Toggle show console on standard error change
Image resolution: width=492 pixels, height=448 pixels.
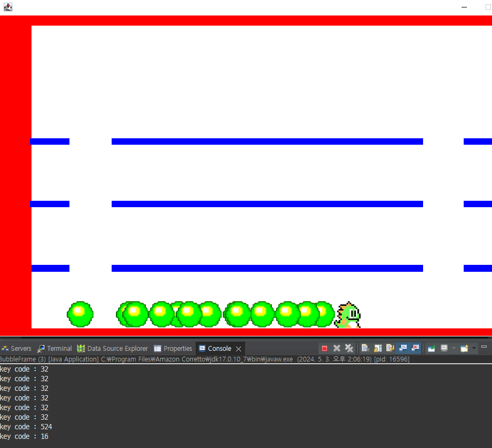416,348
